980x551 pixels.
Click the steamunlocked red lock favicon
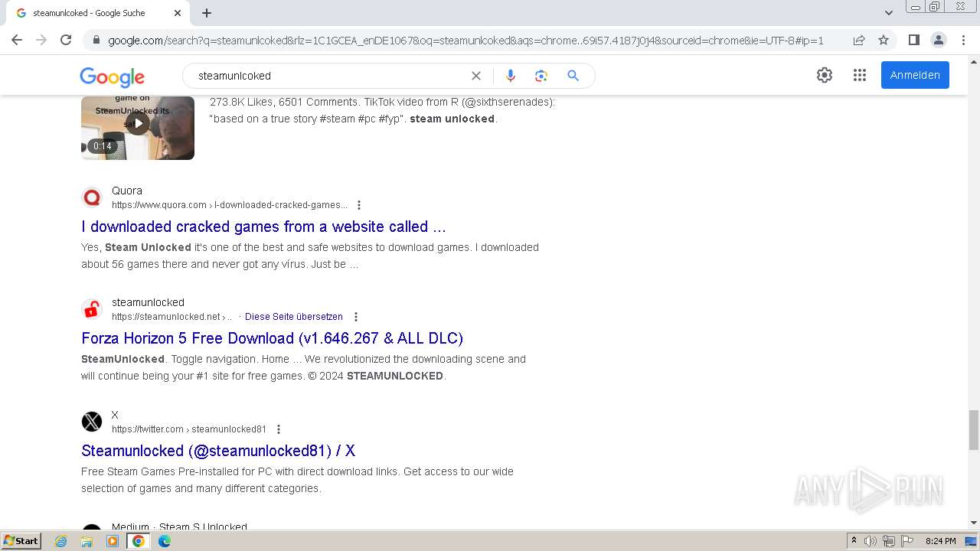[92, 309]
